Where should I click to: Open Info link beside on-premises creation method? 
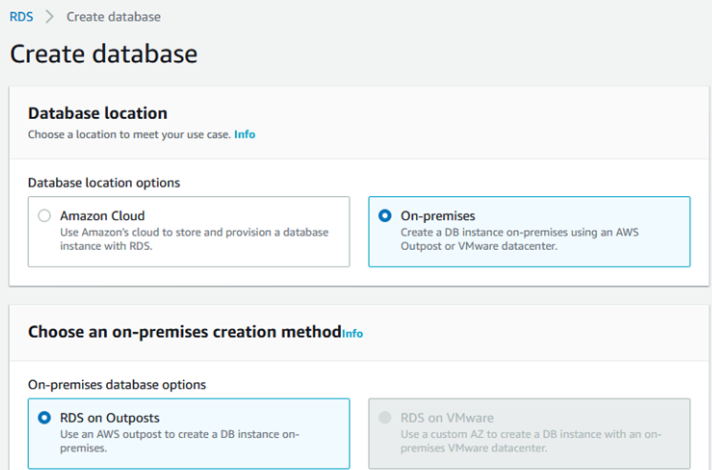click(x=352, y=333)
